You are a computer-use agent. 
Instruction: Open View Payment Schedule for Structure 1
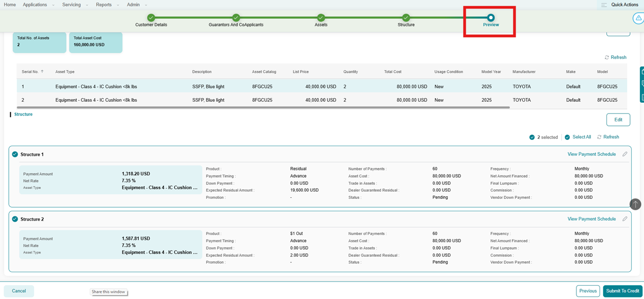(x=591, y=154)
